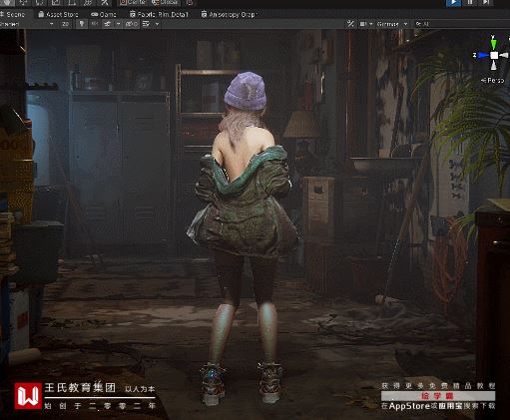
Task: Click the gray bottom gizmo cone
Action: pos(494,65)
